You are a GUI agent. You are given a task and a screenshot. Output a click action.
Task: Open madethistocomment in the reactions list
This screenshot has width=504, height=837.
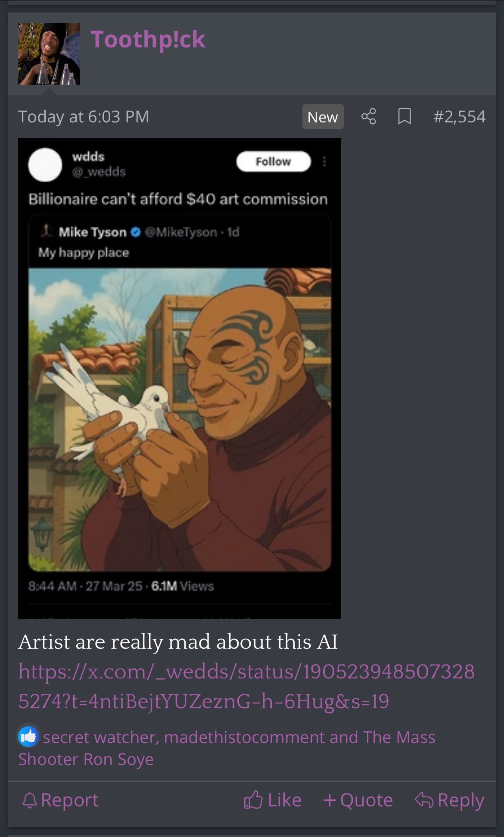[x=244, y=737]
